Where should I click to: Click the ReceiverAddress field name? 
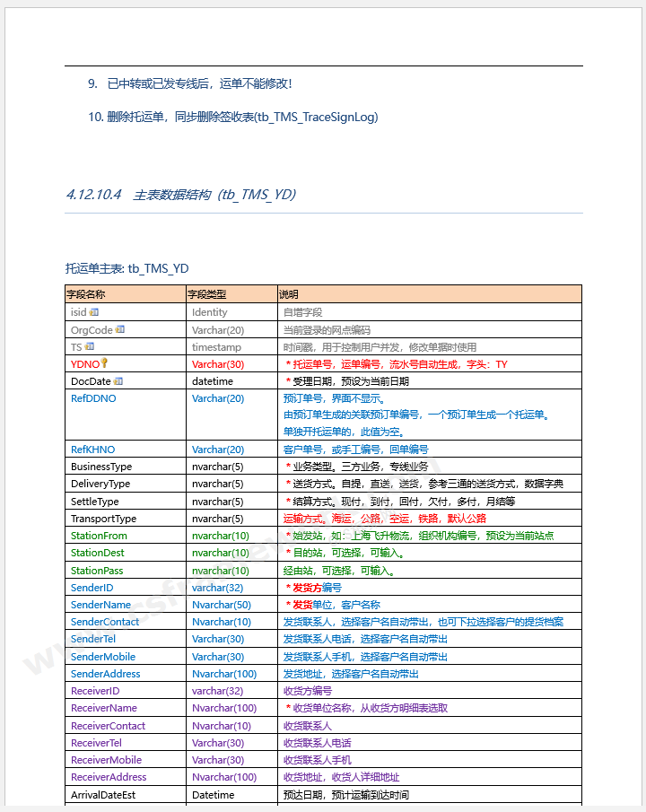[109, 777]
